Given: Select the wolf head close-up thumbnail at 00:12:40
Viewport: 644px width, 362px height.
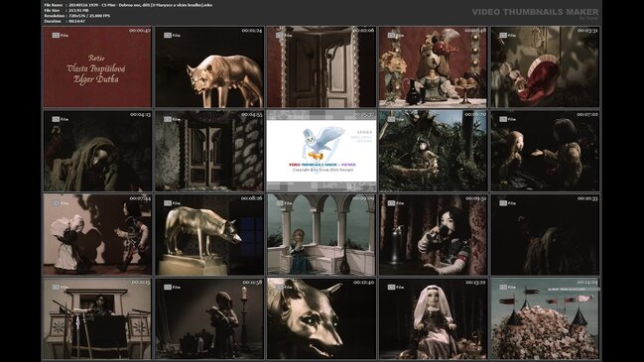Looking at the screenshot, I should (x=322, y=319).
